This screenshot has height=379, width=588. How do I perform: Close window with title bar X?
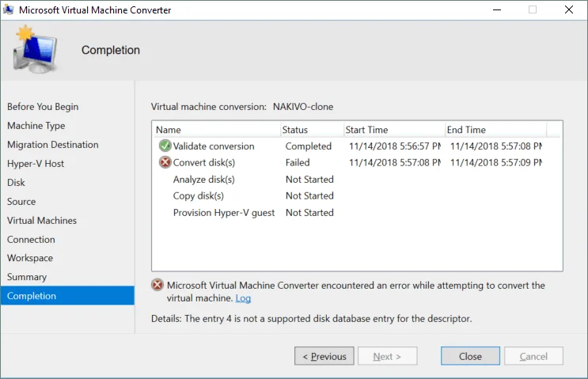(x=569, y=9)
